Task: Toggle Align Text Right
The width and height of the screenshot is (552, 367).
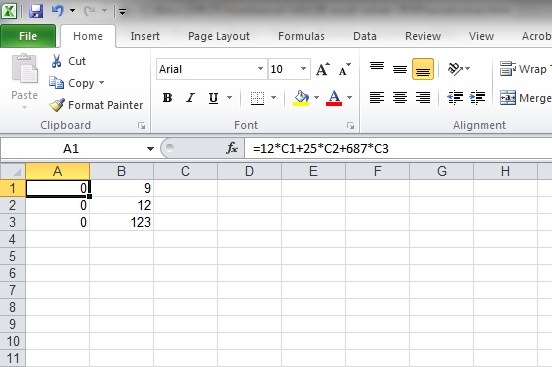Action: [423, 98]
